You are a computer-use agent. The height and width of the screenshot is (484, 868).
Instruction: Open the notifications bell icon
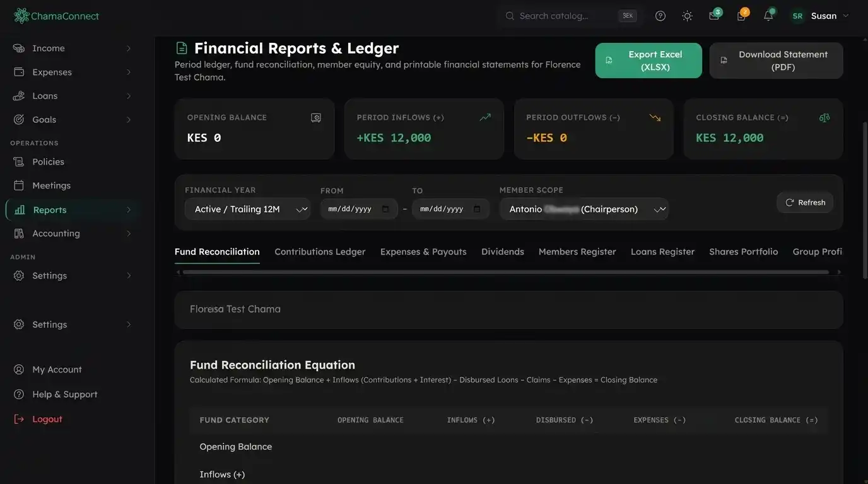coord(768,16)
